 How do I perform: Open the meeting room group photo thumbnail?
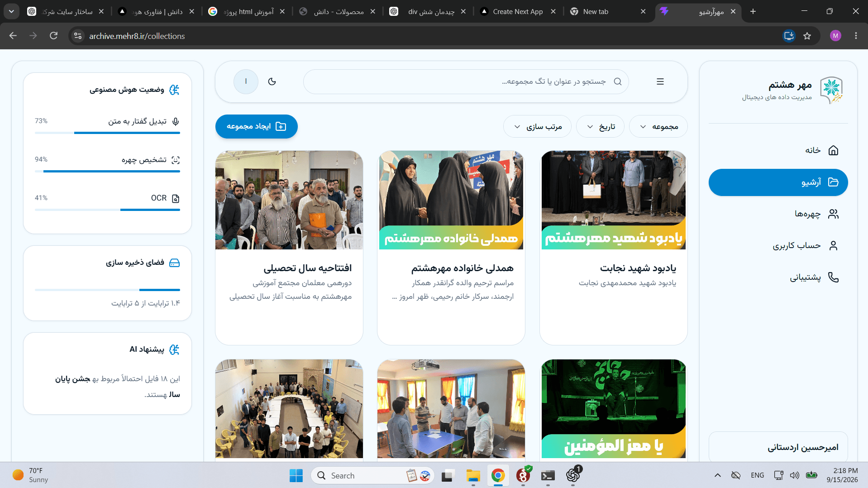289,409
